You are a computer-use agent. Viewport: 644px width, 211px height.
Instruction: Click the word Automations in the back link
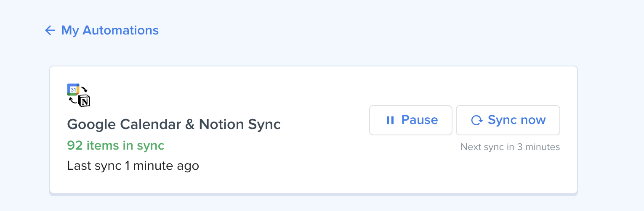[x=121, y=30]
